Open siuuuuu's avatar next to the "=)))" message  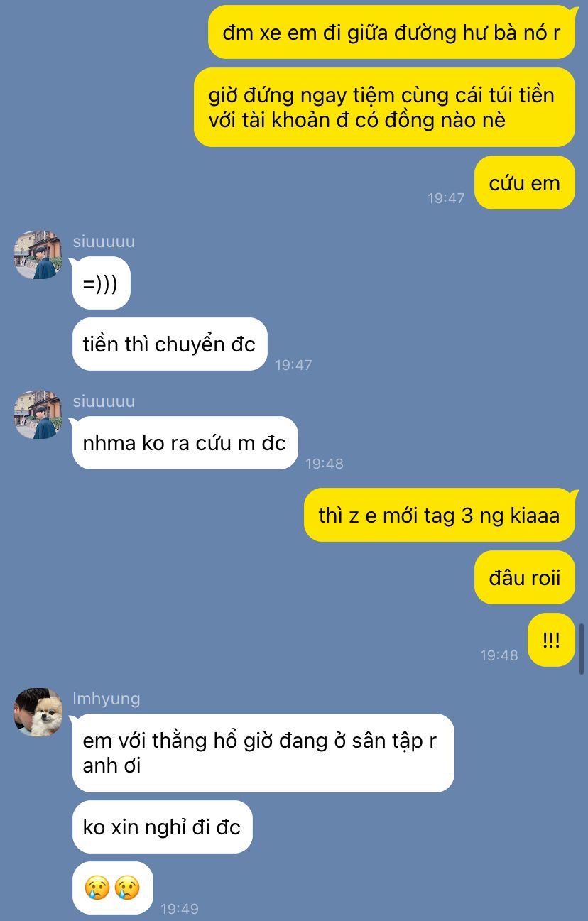click(x=38, y=254)
